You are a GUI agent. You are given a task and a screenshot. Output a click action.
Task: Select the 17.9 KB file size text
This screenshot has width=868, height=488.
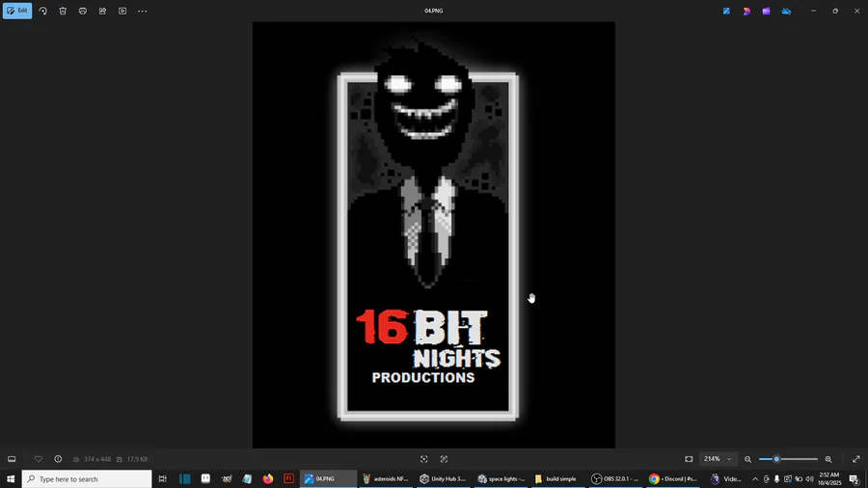[137, 459]
